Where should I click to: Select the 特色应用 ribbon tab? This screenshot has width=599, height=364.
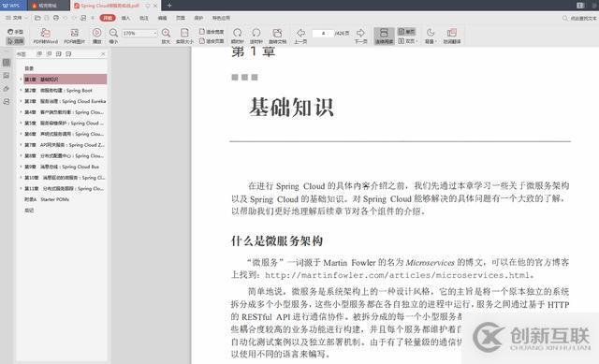pyautogui.click(x=221, y=18)
